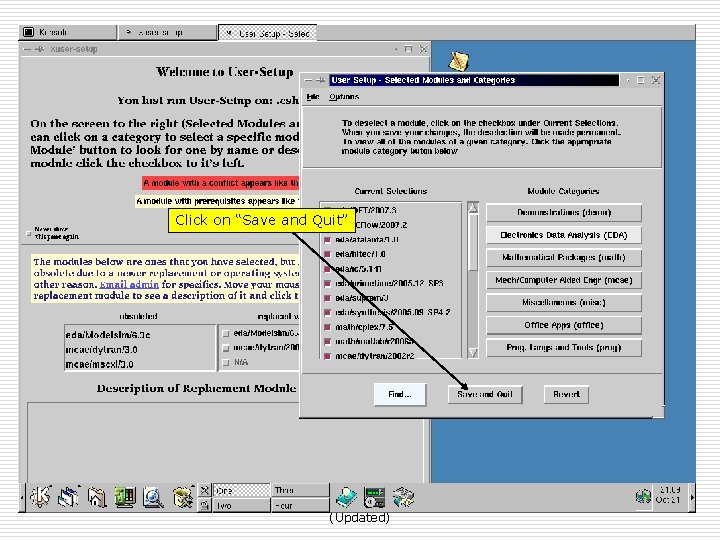Click the Current Selections scrollbar thumb
This screenshot has width=720, height=540.
pyautogui.click(x=473, y=242)
